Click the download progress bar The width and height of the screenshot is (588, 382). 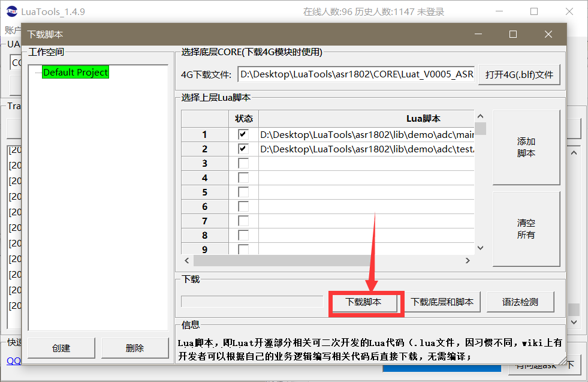tap(252, 301)
